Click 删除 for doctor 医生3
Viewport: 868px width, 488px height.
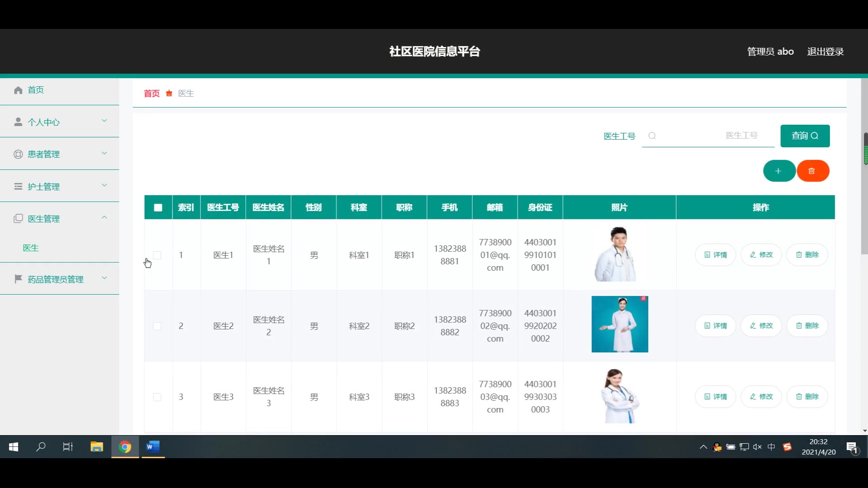coord(807,397)
